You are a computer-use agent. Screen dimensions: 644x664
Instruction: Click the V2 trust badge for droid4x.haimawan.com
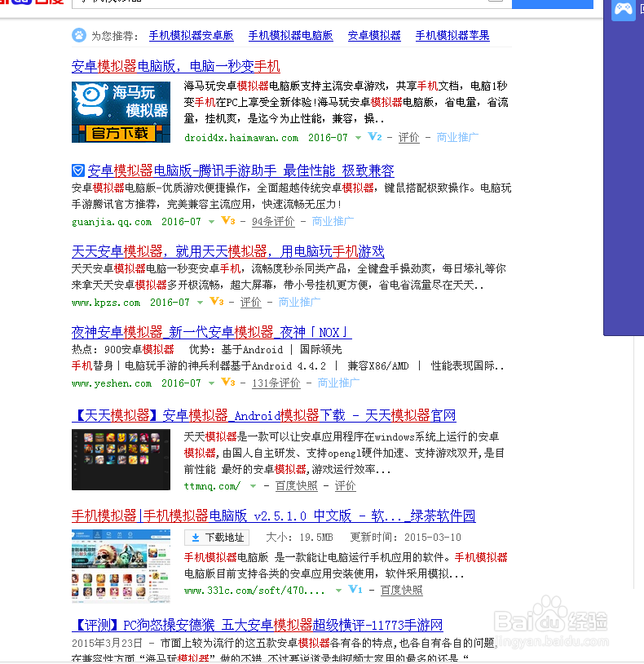pyautogui.click(x=375, y=137)
